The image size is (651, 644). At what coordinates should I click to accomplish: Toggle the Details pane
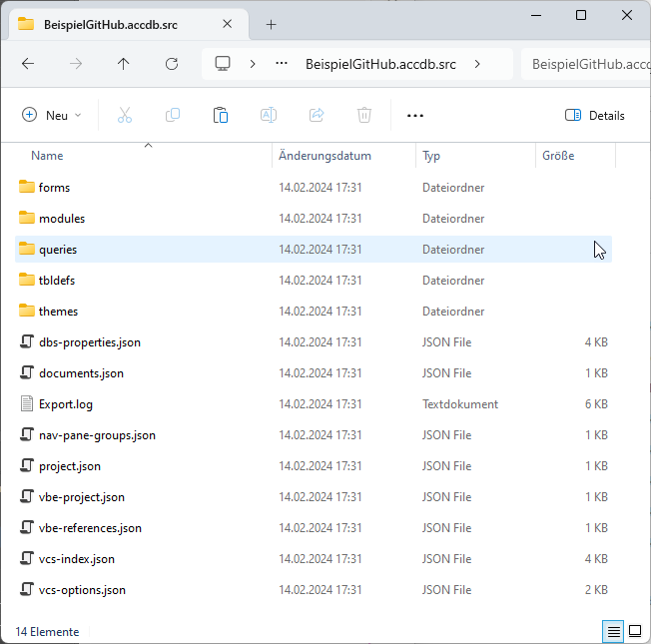[594, 116]
